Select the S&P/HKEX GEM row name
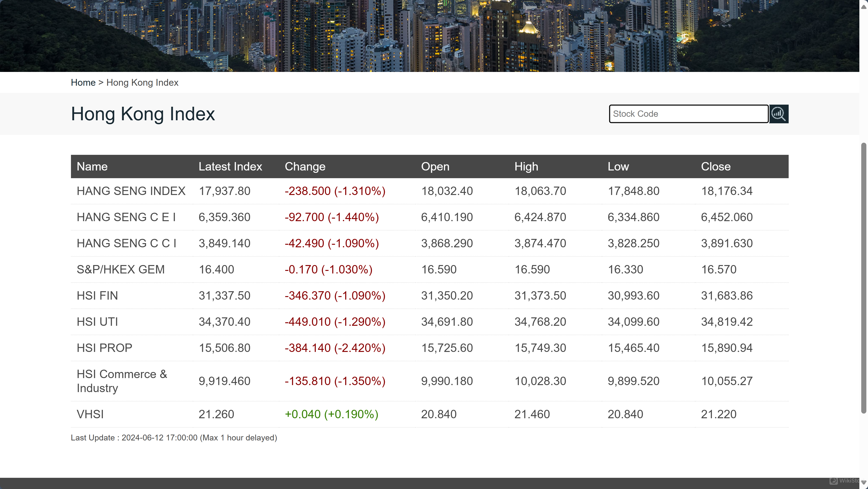Screen dimensions: 868x489 [121, 269]
